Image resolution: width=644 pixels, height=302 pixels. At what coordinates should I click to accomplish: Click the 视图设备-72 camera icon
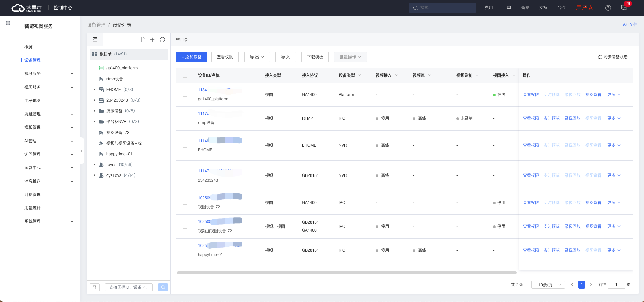[101, 133]
